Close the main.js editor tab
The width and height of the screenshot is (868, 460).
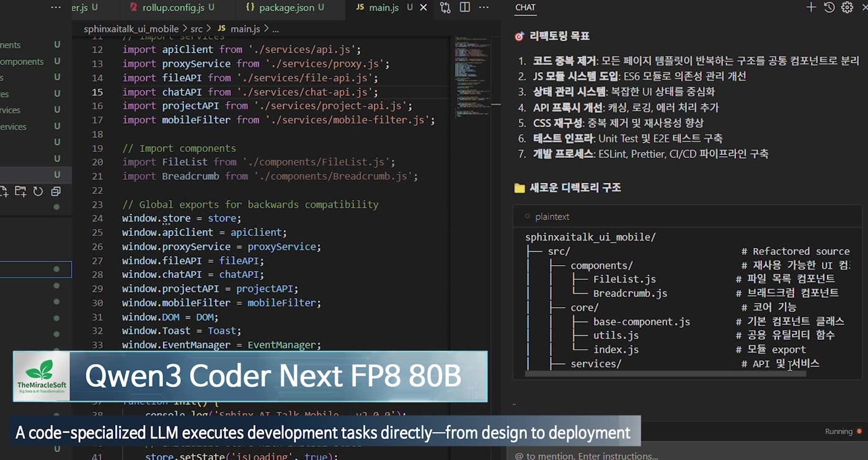click(x=423, y=7)
